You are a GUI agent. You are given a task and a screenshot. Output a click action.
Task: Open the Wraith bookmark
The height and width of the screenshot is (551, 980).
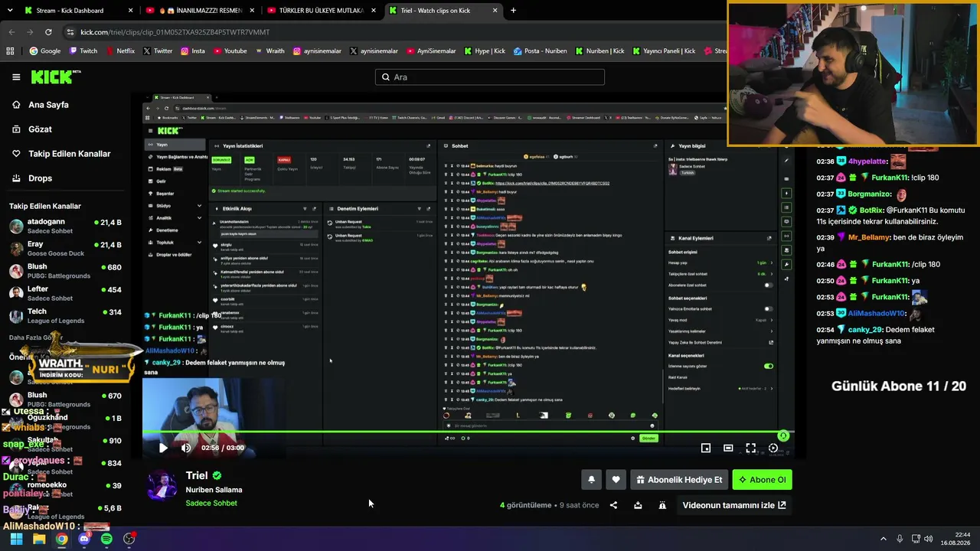269,51
